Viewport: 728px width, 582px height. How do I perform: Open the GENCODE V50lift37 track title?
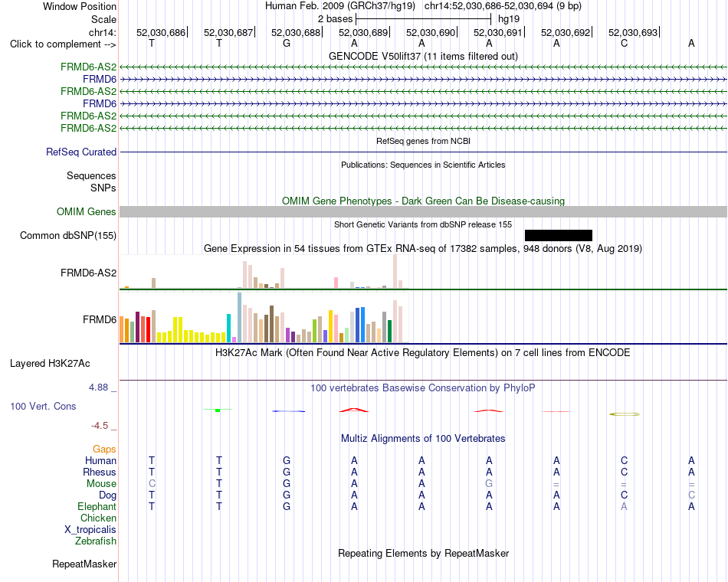[423, 56]
